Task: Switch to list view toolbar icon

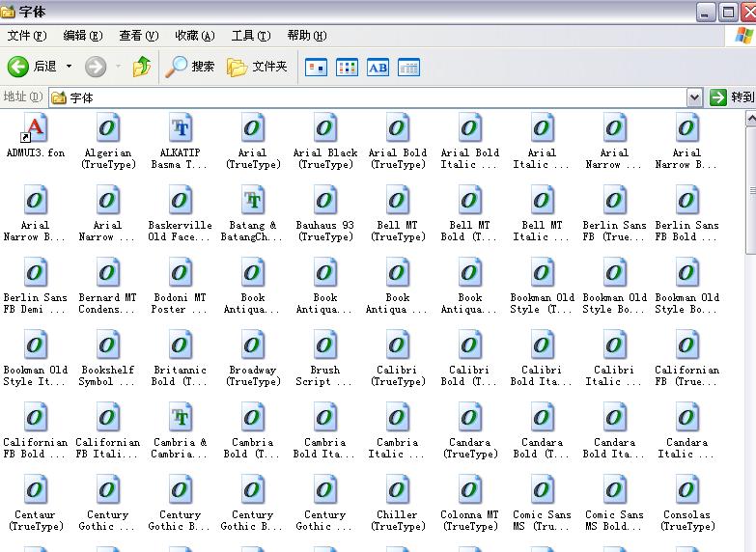Action: 348,68
